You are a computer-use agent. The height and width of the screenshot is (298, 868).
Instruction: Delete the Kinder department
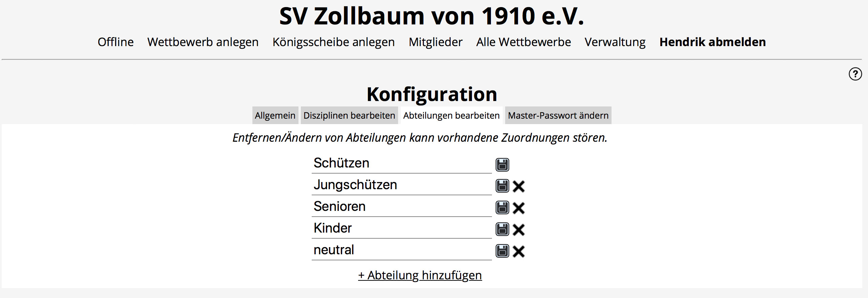518,230
